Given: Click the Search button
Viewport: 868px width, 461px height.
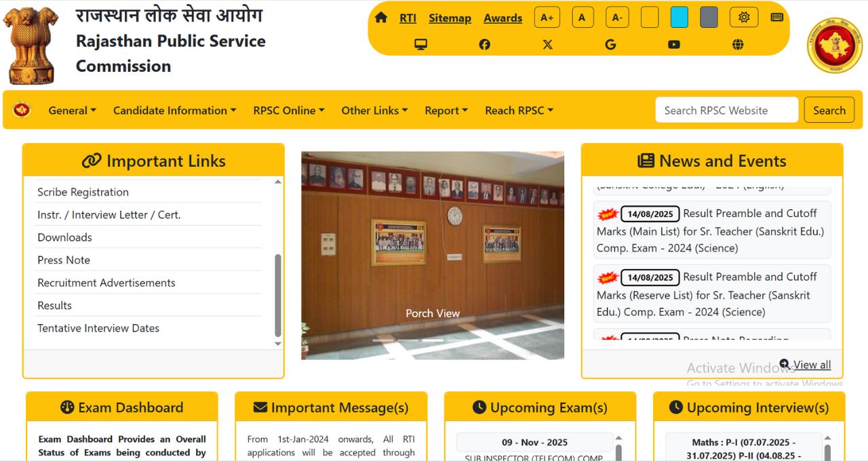Looking at the screenshot, I should point(829,111).
